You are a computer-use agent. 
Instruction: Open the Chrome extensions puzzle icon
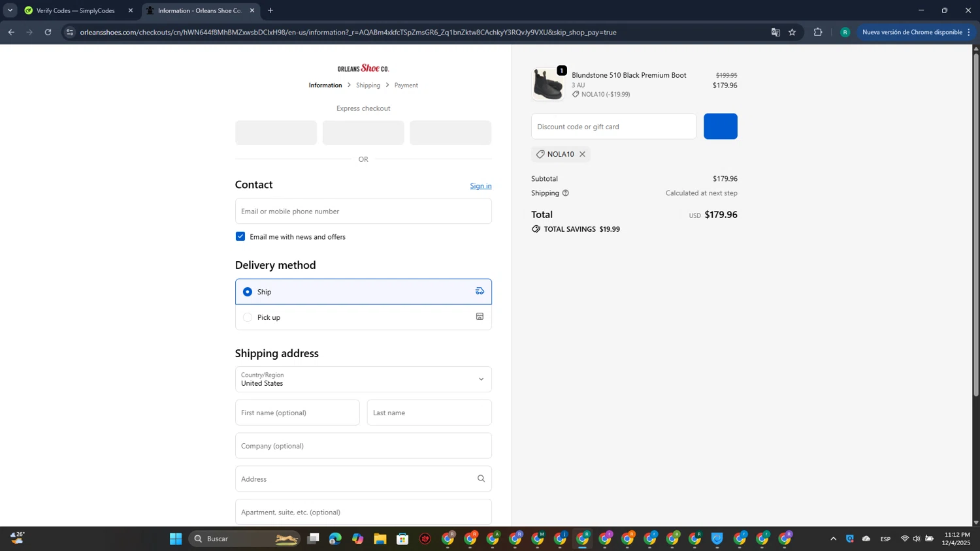click(x=817, y=32)
